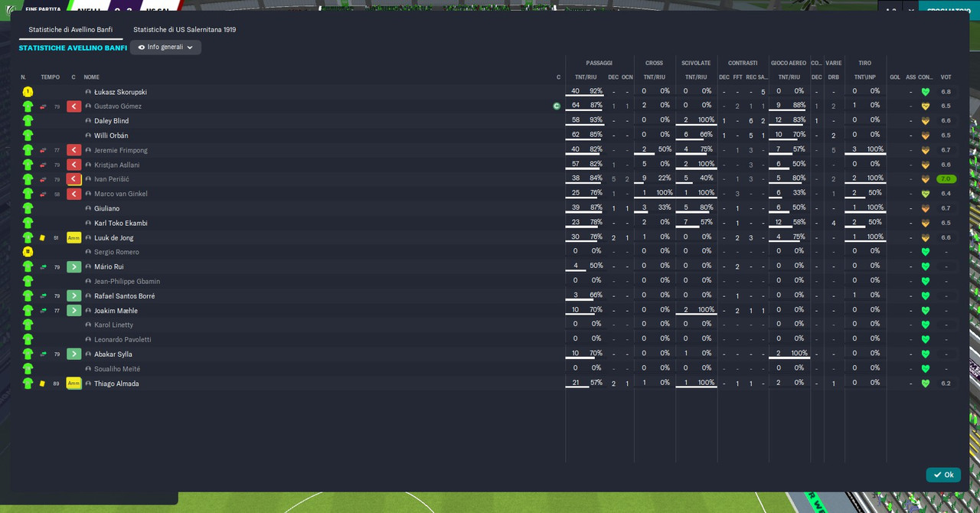Screen dimensions: 980x513
Task: Click Łukasz Skorupski's 6.8 rating
Action: 946,92
